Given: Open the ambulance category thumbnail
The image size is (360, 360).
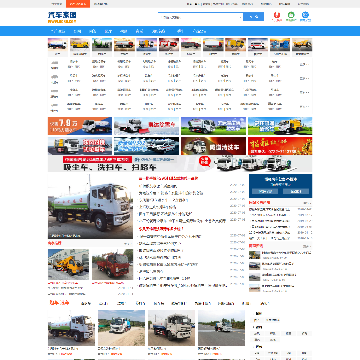Looking at the screenshot, I should [258, 44].
